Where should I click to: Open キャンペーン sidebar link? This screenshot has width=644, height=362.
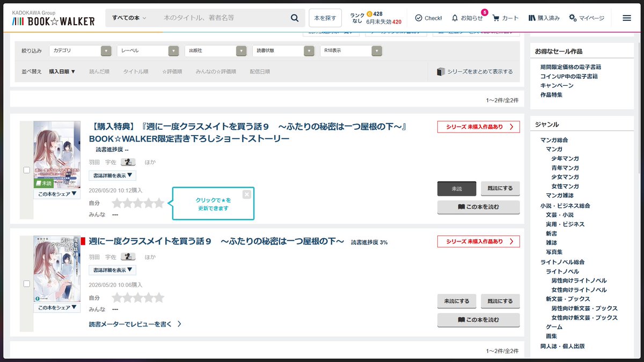[x=557, y=85]
